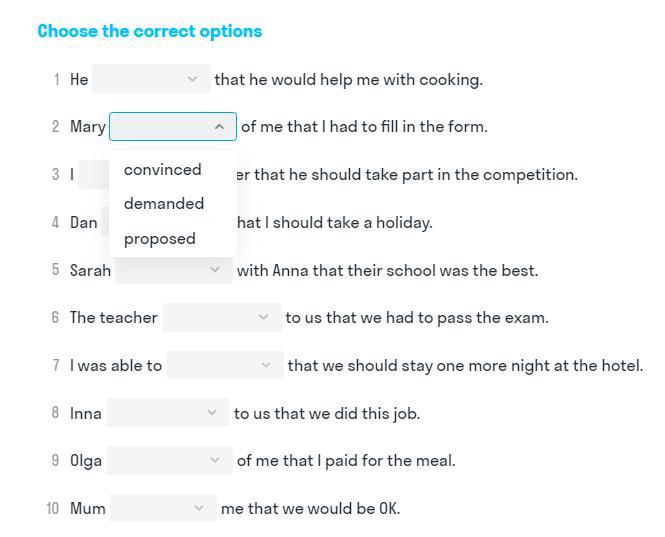Collapse the open dropdown next to 'Mary'
This screenshot has height=537, width=665.
click(172, 127)
